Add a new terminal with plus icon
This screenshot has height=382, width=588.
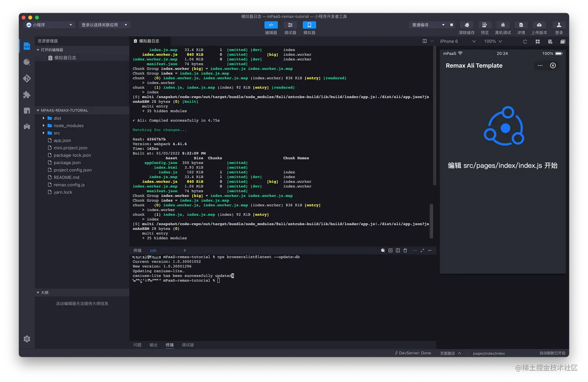[185, 251]
